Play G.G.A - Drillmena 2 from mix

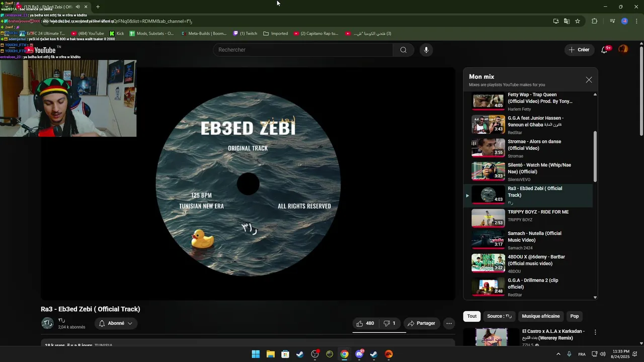pyautogui.click(x=528, y=287)
